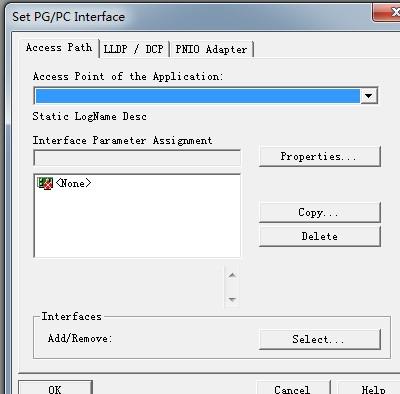The height and width of the screenshot is (394, 400).
Task: Click the down arrow below the list
Action: click(x=232, y=299)
